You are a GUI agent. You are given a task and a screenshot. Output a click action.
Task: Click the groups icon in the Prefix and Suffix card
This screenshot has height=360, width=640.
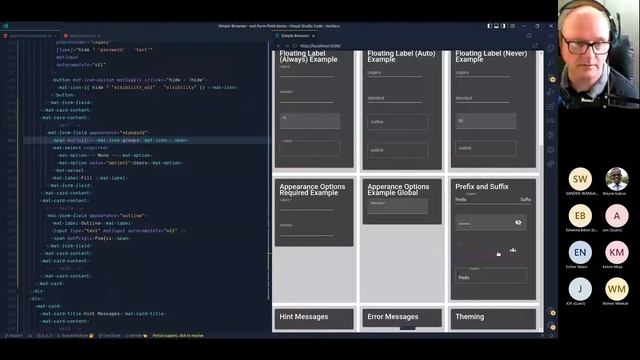point(513,250)
